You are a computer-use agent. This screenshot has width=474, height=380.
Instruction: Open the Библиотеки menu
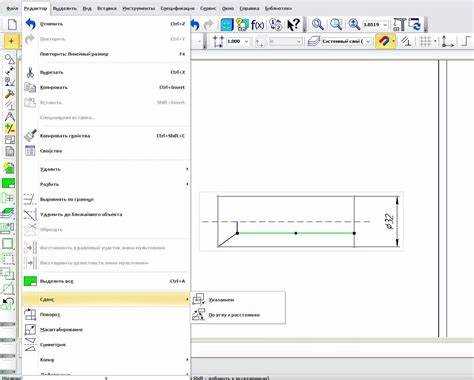pyautogui.click(x=278, y=8)
